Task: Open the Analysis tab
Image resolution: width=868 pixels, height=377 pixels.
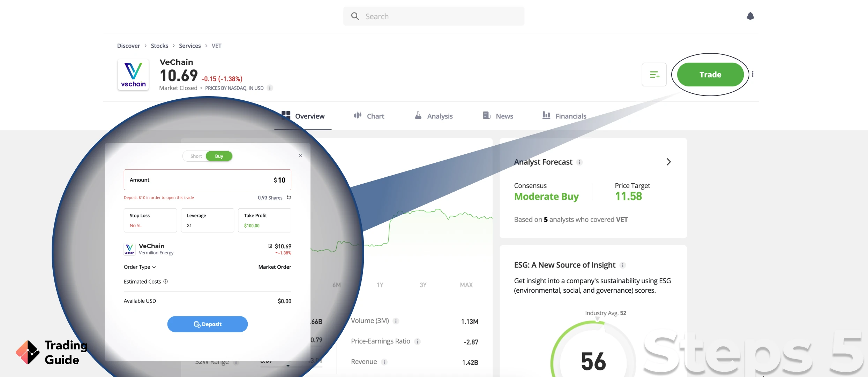Action: click(433, 116)
